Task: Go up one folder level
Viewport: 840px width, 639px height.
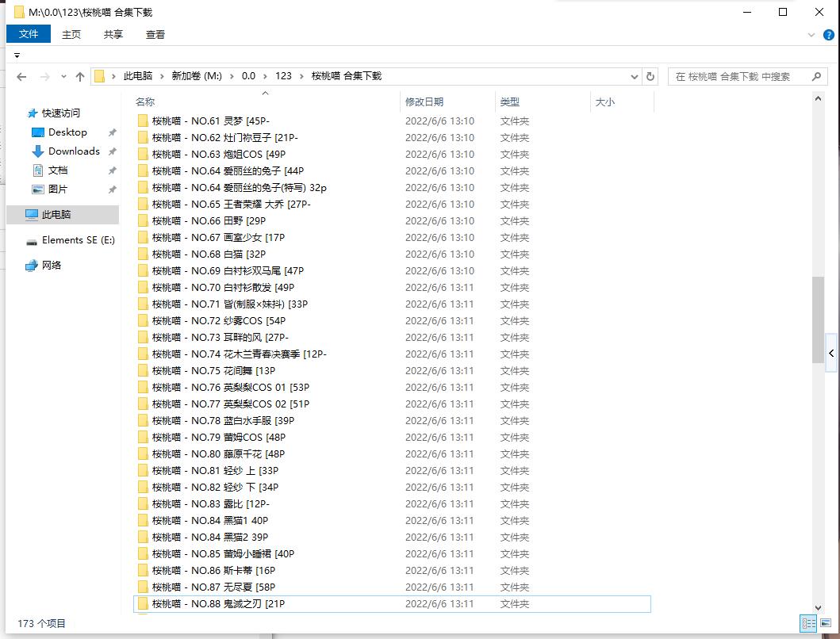Action: point(80,77)
